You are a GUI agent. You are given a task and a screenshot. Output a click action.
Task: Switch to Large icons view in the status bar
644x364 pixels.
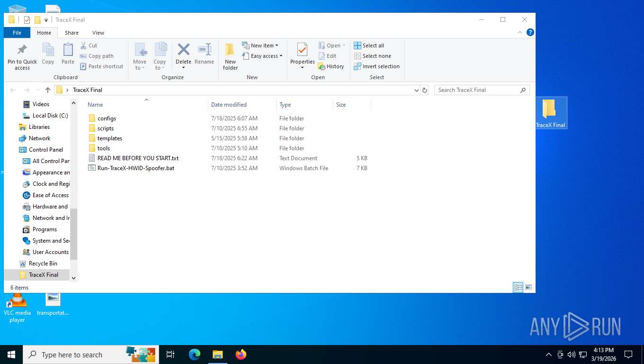coord(528,287)
